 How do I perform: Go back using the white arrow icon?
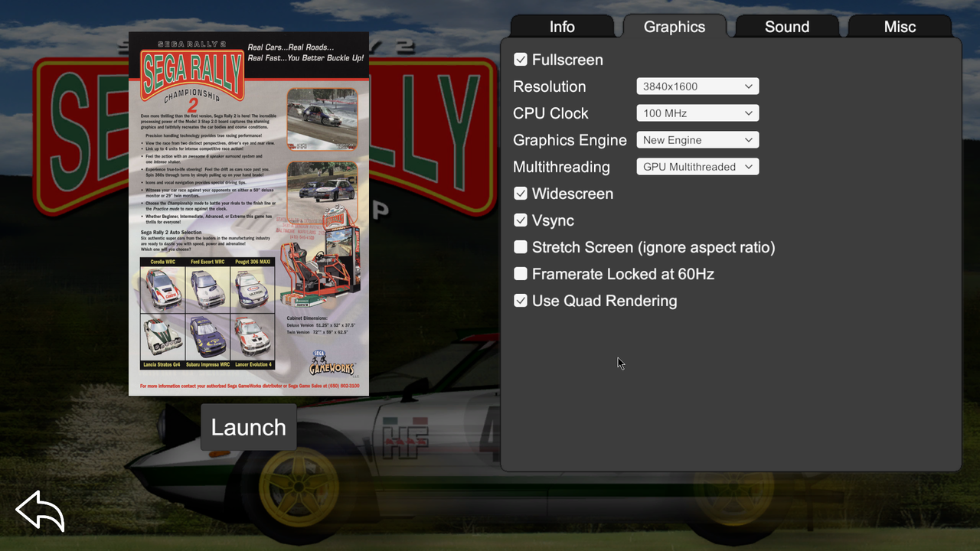pos(40,511)
